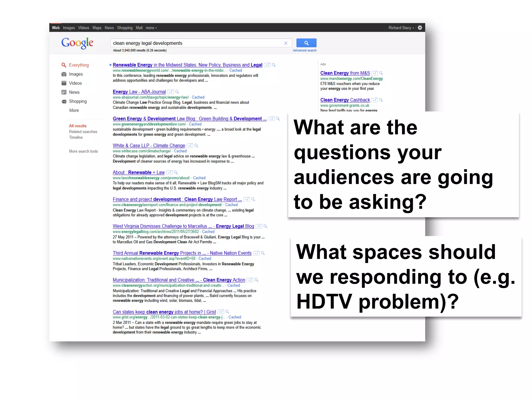Select Related searches filter
This screenshot has height=399, width=532.
pos(83,132)
